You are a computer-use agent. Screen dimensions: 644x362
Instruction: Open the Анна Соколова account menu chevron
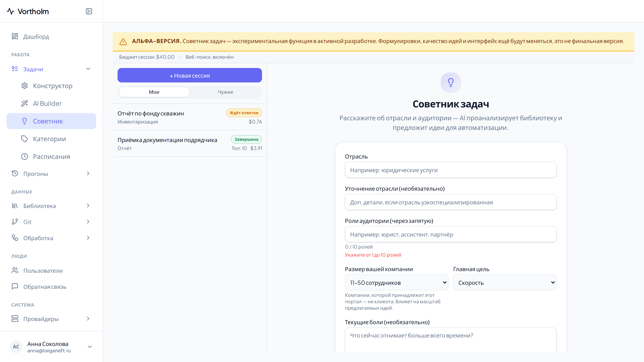[90, 347]
